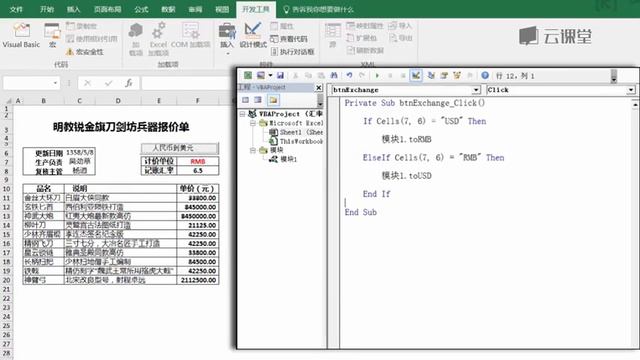Screen dimensions: 640x360
Task: Click the Find binoculars icon in VBA toolbar
Action: click(x=334, y=76)
